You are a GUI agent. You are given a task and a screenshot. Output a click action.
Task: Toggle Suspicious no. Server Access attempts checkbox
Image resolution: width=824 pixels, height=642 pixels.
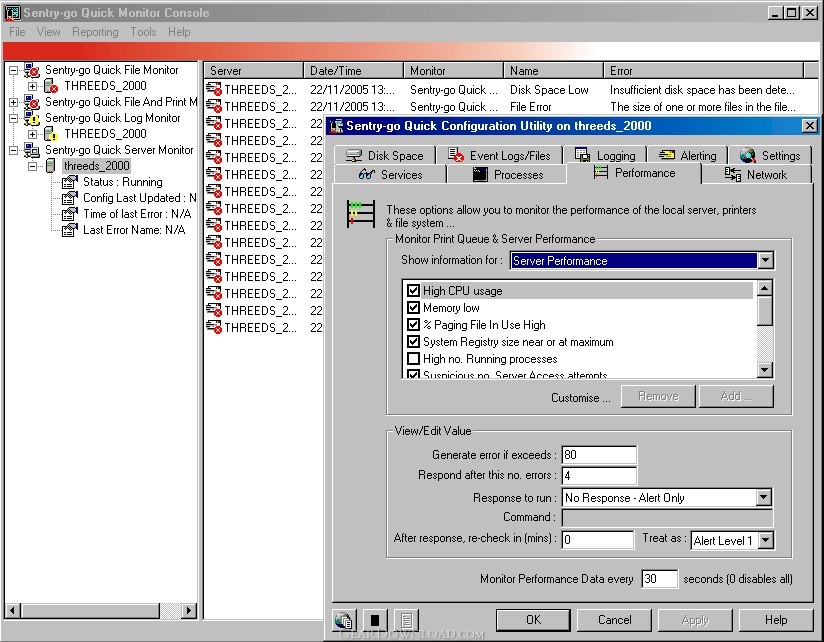coord(414,374)
